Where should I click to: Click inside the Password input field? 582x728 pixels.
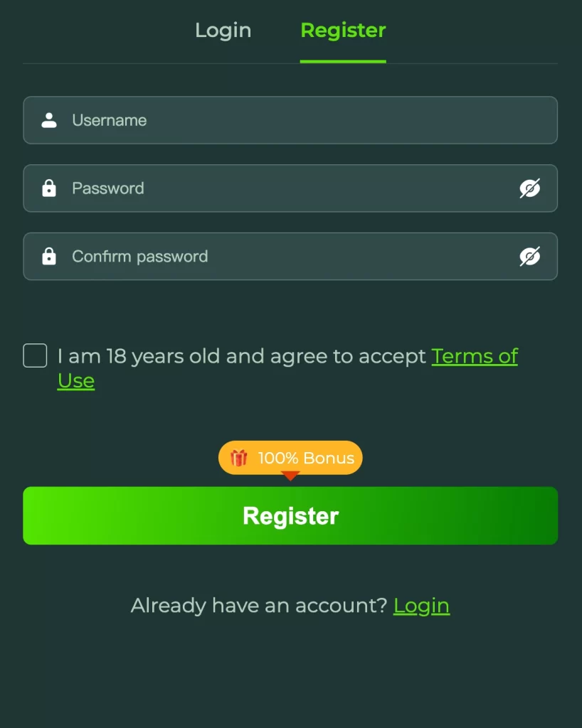pyautogui.click(x=213, y=188)
